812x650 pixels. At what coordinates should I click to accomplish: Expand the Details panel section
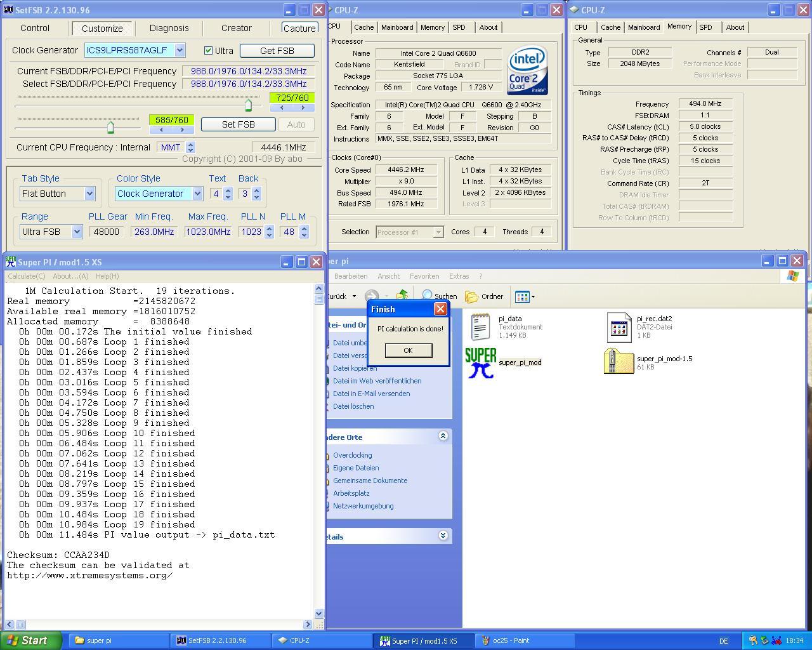click(x=443, y=536)
